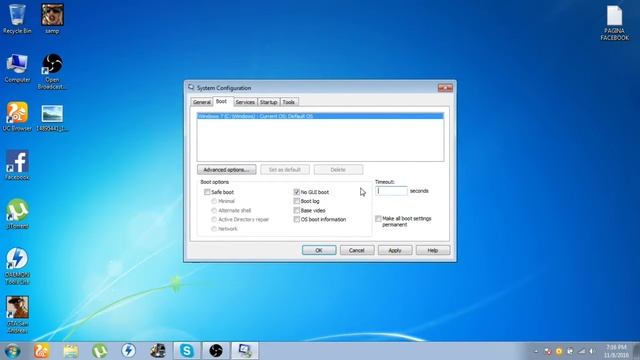
Task: Click the Apply button
Action: pyautogui.click(x=395, y=250)
